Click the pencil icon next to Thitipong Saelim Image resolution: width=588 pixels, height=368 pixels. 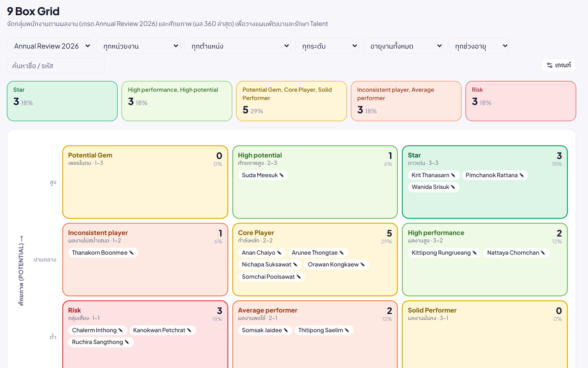[x=347, y=330]
